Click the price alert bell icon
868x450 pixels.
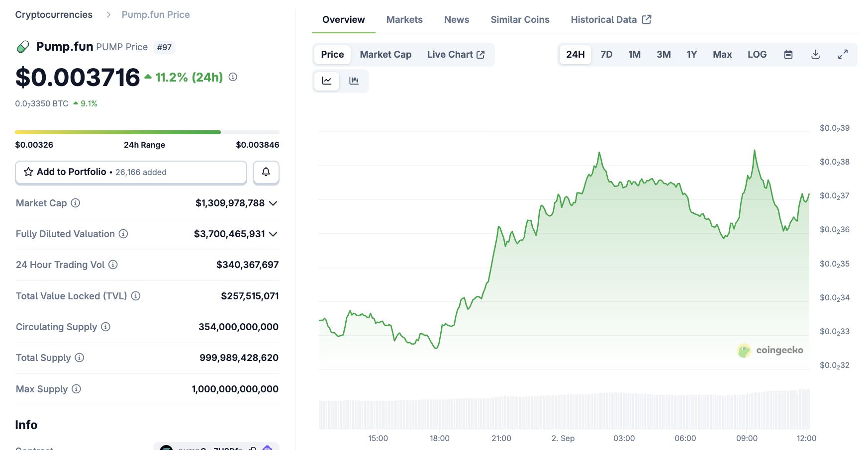[x=266, y=172]
